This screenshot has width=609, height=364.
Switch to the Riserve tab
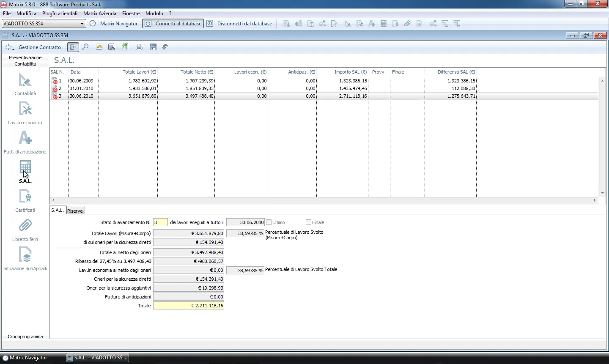(x=75, y=211)
